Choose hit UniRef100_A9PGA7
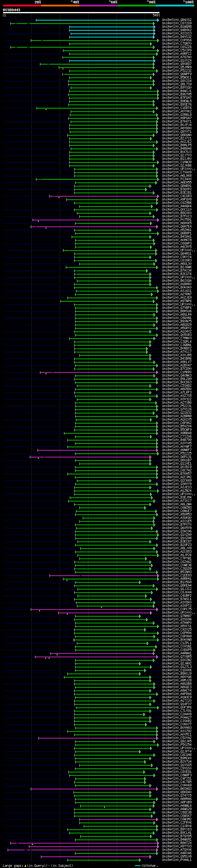Screen dimensions: 197x868 pyautogui.click(x=177, y=118)
